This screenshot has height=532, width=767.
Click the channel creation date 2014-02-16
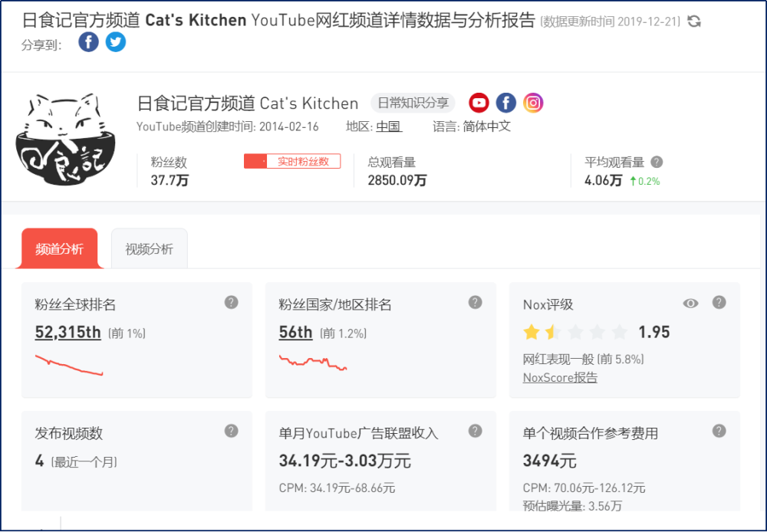(x=288, y=126)
